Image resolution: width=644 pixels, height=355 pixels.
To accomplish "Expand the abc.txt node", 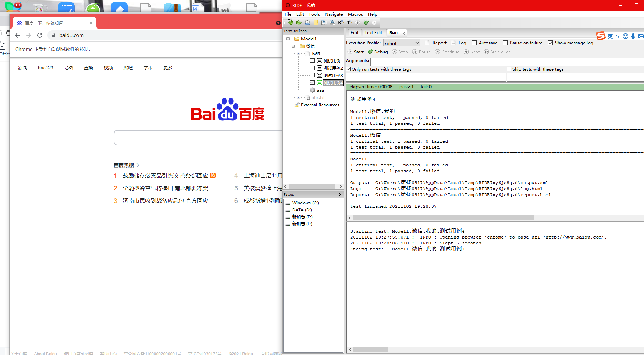I will (x=298, y=97).
